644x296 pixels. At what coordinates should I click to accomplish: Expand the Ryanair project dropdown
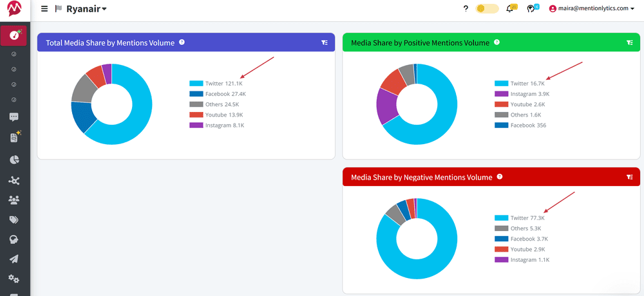(86, 8)
